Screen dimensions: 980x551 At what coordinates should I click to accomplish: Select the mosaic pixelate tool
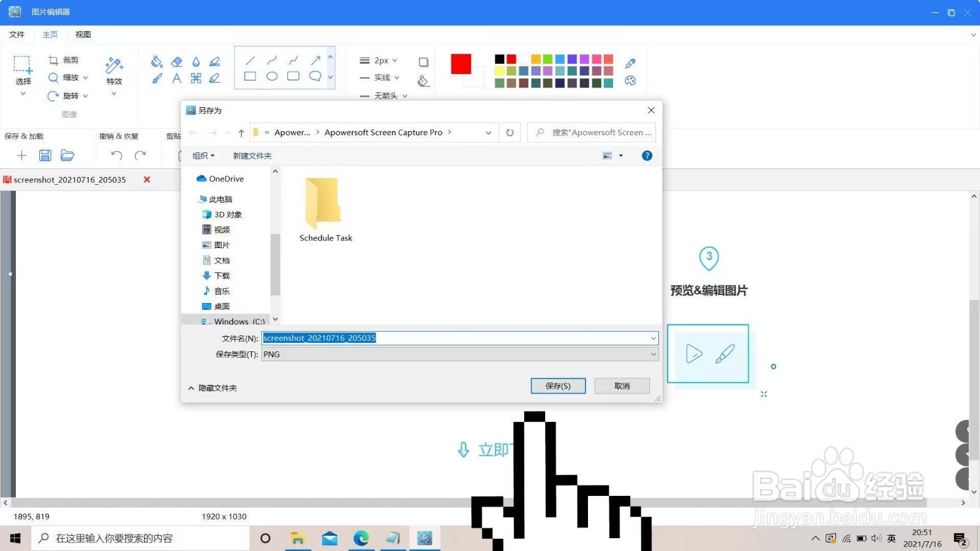[x=196, y=78]
